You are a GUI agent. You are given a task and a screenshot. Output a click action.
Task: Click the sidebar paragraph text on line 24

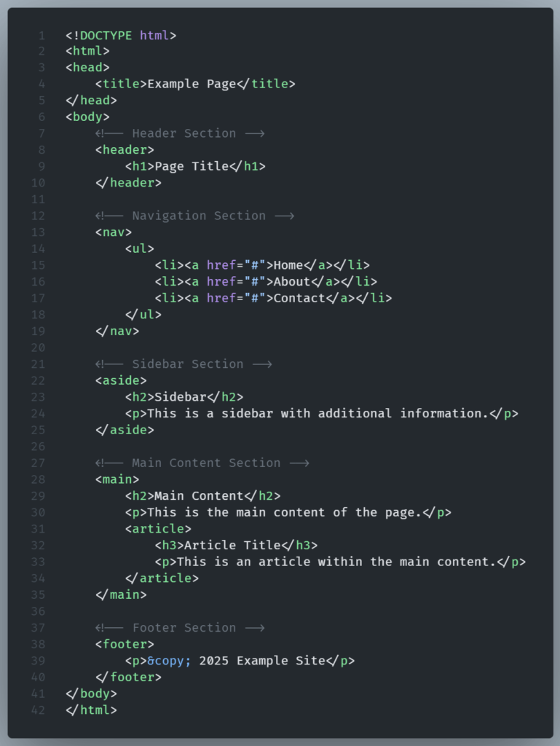tap(317, 413)
